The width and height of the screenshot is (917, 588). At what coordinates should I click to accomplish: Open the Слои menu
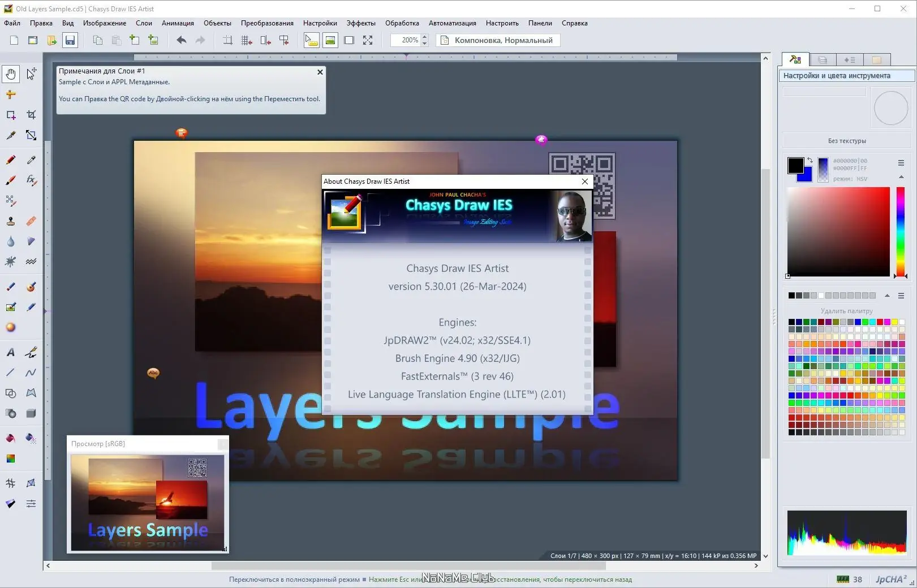click(144, 23)
